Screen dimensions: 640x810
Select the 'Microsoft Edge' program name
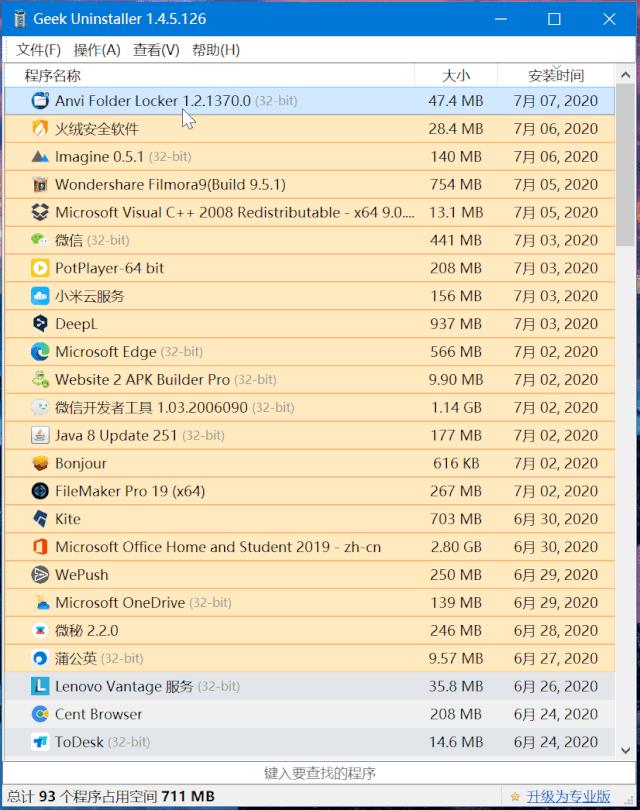[106, 351]
